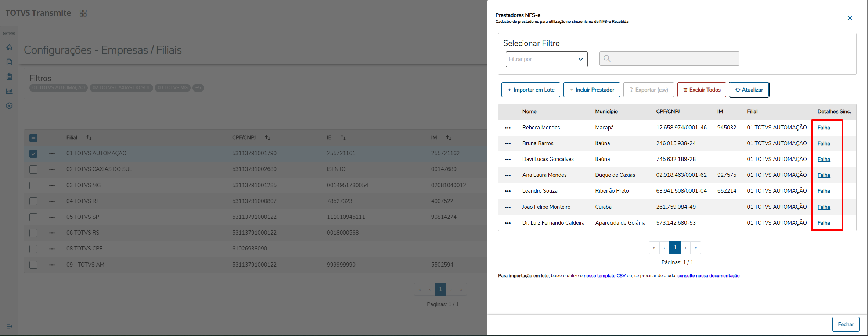This screenshot has height=336, width=868.
Task: Toggle the select-all header checkbox
Action: coord(33,138)
